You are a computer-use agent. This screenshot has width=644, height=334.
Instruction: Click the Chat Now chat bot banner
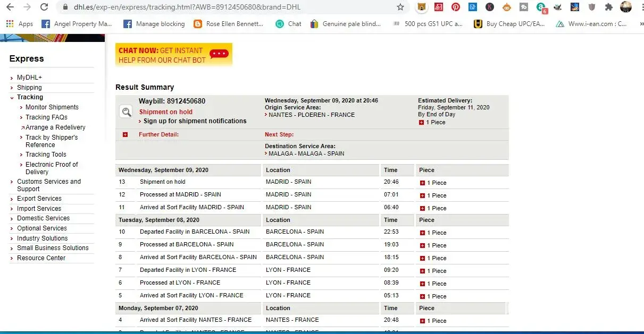click(174, 55)
